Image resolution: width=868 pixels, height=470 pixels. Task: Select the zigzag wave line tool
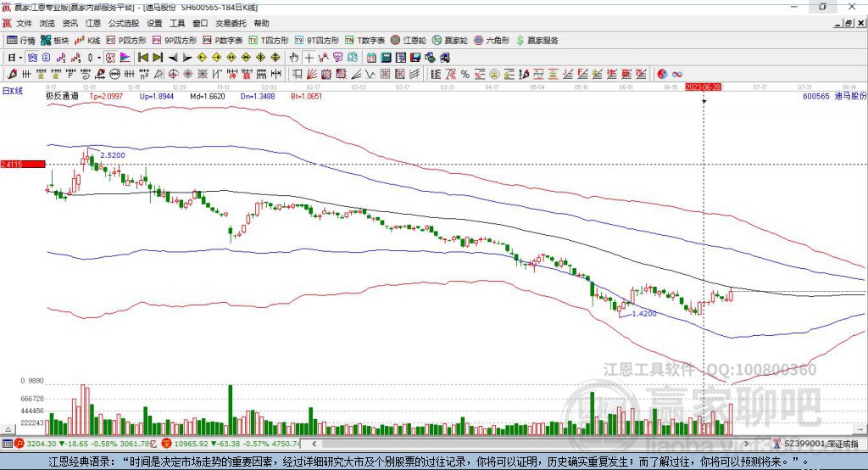point(370,75)
